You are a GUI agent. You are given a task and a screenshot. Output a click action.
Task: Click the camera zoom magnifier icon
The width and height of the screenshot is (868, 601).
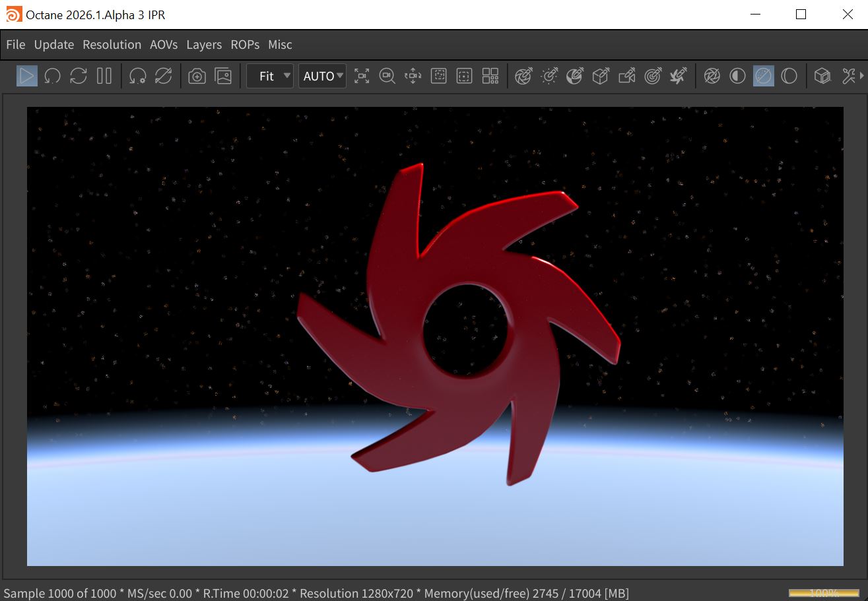pos(387,77)
